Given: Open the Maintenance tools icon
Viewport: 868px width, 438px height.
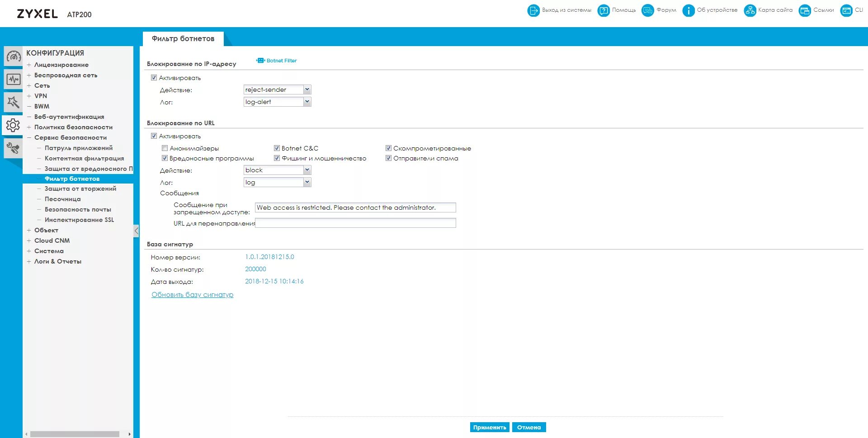Looking at the screenshot, I should [13, 148].
